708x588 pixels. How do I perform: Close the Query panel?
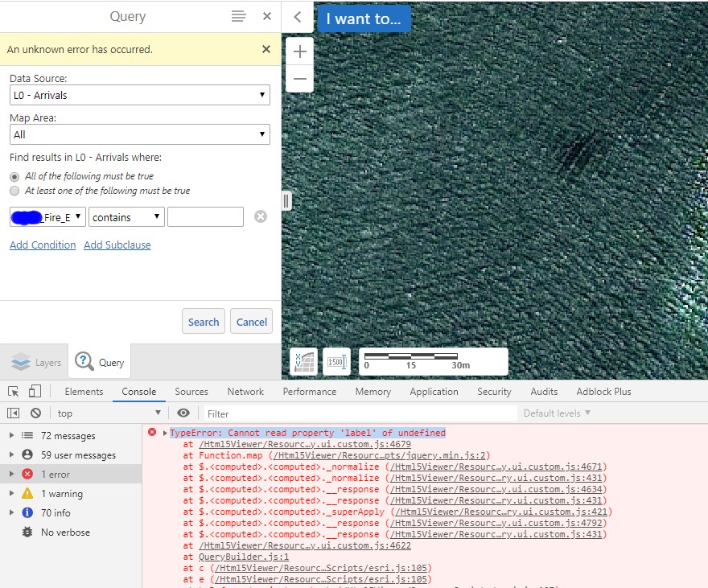[267, 16]
